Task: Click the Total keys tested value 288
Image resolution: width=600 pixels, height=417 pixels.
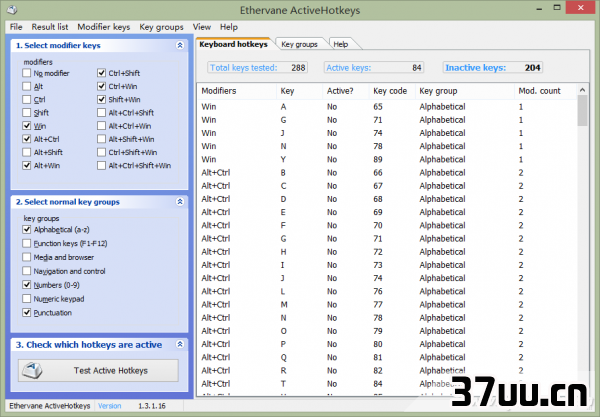Action: [x=298, y=68]
